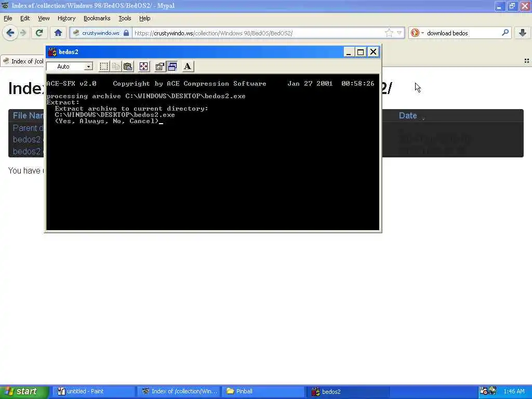Sort by the Date column header
The height and width of the screenshot is (399, 532).
408,116
